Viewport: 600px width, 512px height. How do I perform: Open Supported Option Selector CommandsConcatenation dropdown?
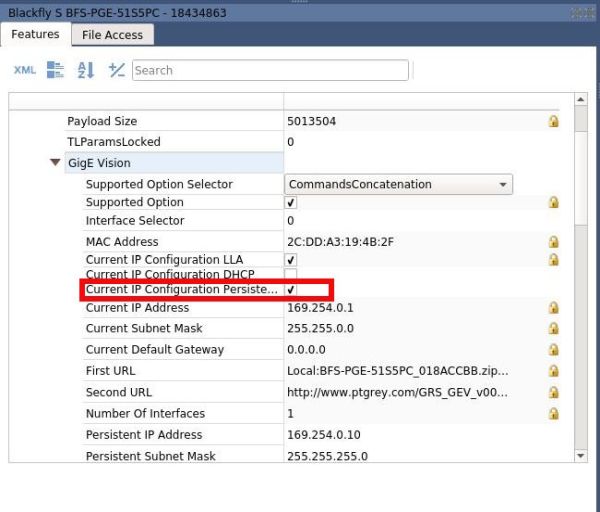tap(398, 184)
